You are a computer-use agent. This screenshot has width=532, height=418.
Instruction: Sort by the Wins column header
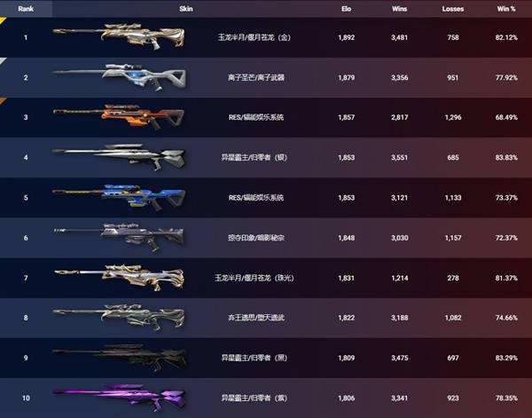399,9
